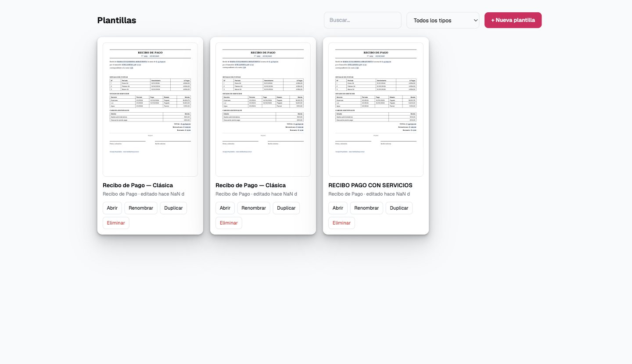
Task: Click Duplicar on the first Clásica card
Action: click(173, 208)
